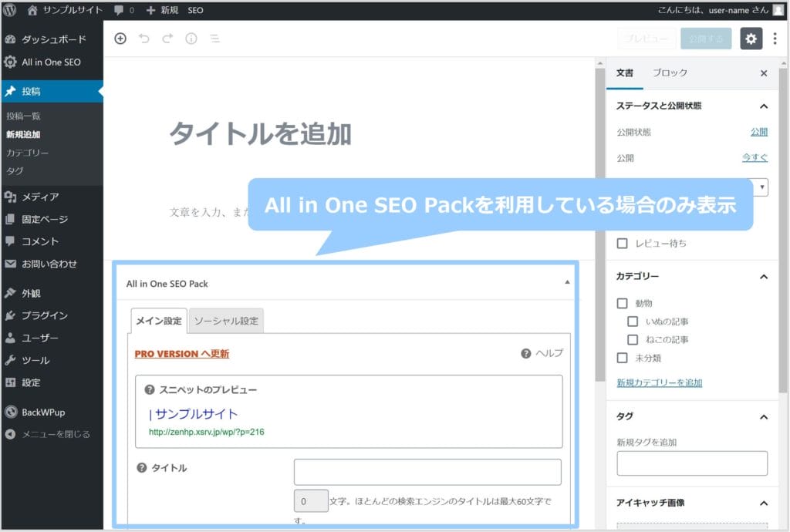Check the ねこの記事 category checkbox

[633, 340]
